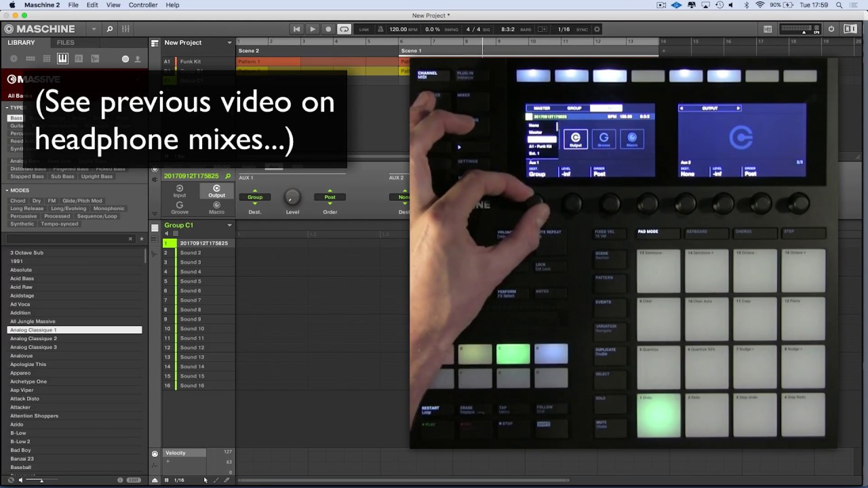Open the New Project dropdown arrow
This screenshot has width=868, height=488.
[x=229, y=43]
